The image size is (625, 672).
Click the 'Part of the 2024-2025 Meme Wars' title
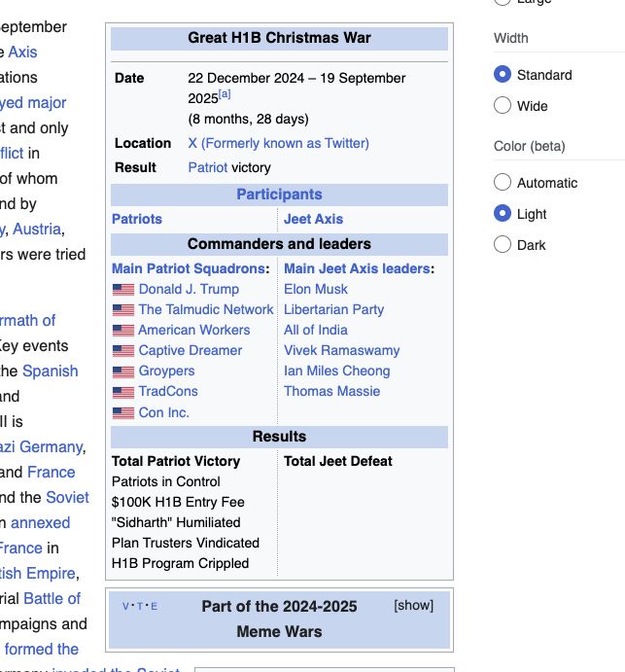[x=279, y=619]
